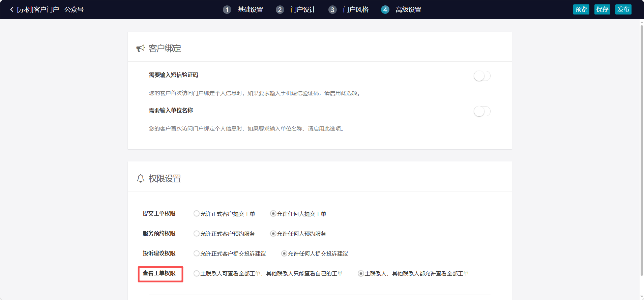Click the step 1 number circle
644x300 pixels.
coord(227,10)
